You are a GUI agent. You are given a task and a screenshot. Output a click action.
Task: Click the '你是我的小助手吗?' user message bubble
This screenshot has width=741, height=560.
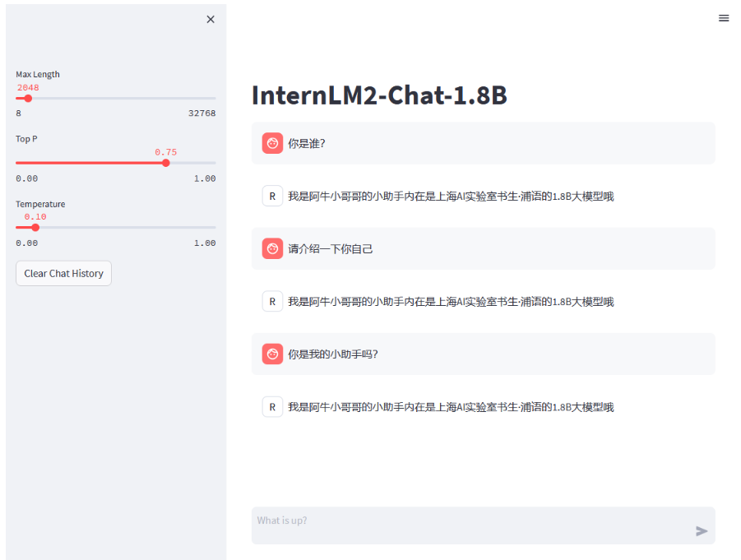[x=483, y=354]
